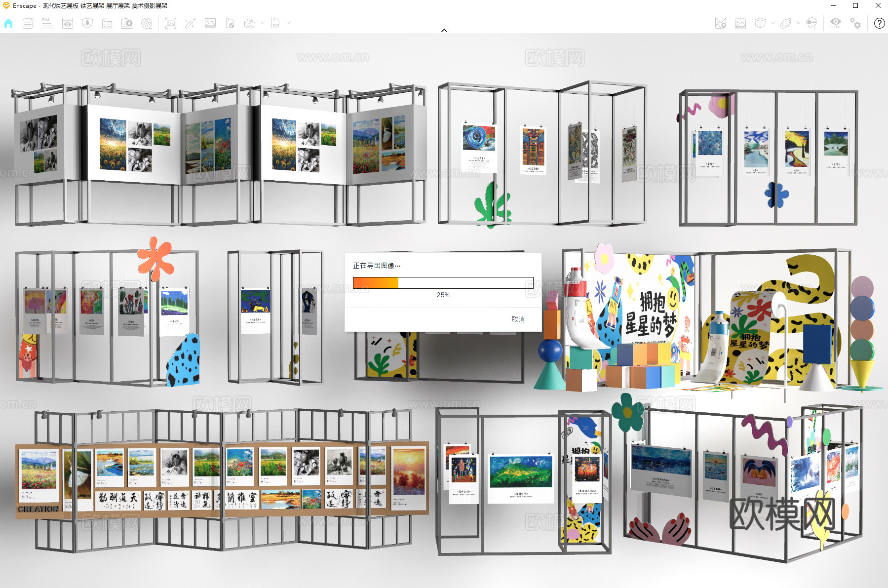
Task: Click the 正在导出图像 dialog title text
Action: 377,266
